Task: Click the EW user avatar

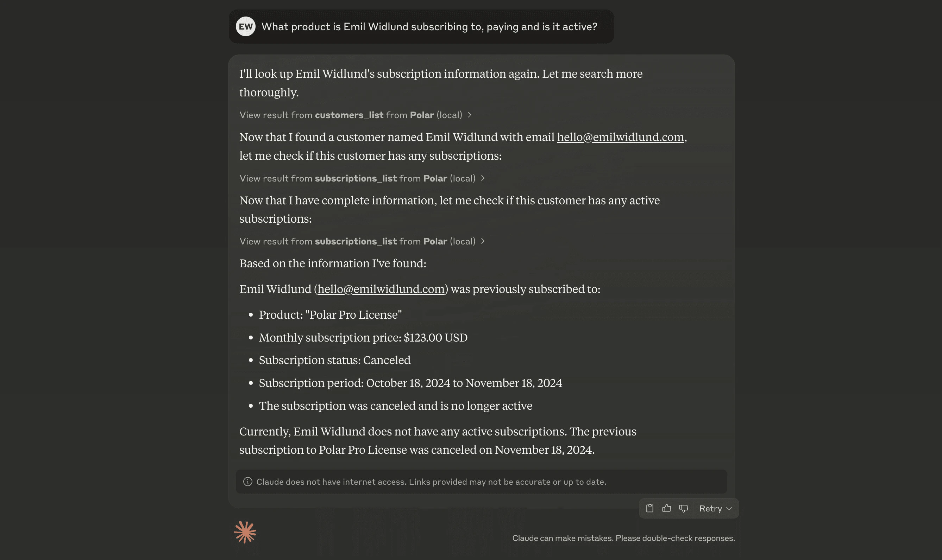Action: pyautogui.click(x=245, y=26)
